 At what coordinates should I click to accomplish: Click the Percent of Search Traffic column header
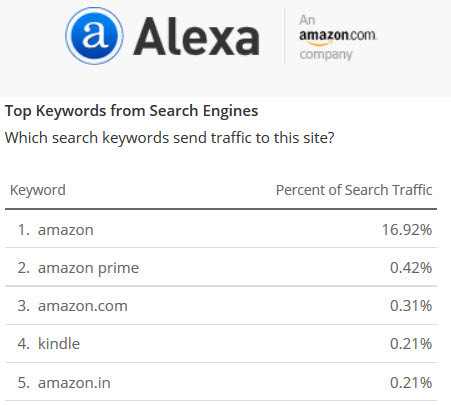354,190
